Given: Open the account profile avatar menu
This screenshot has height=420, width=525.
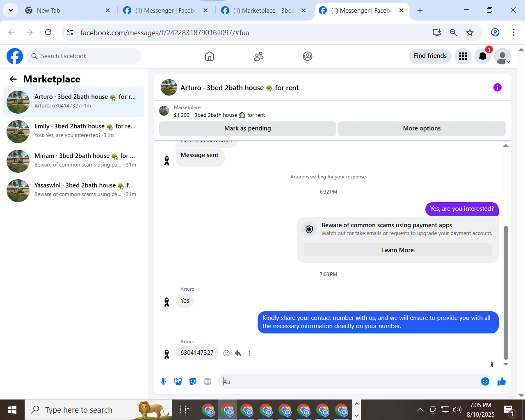Looking at the screenshot, I should point(502,56).
